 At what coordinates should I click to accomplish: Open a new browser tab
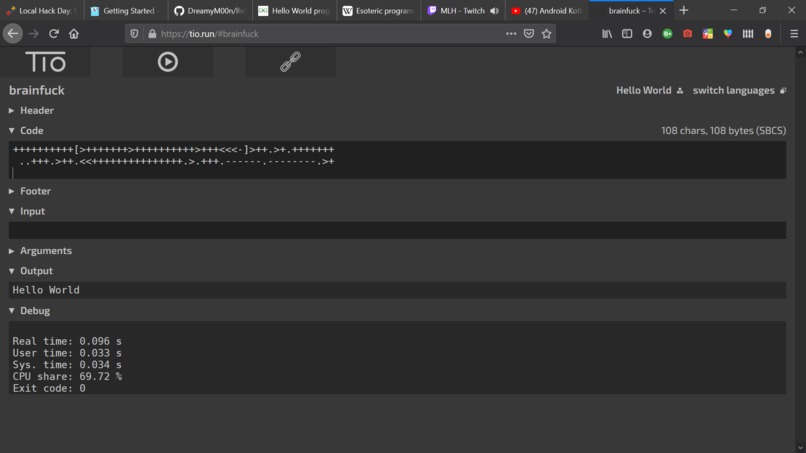click(x=684, y=10)
